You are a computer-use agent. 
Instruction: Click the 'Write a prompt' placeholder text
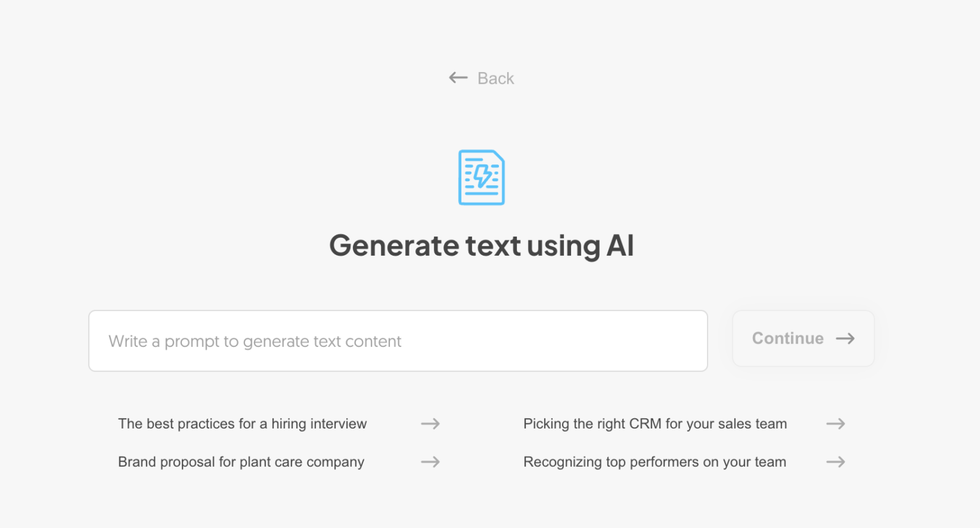click(x=255, y=342)
